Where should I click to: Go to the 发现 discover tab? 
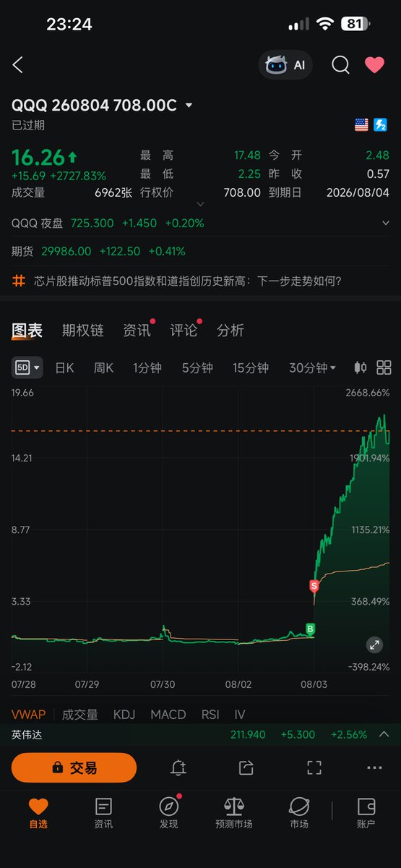pos(169,813)
